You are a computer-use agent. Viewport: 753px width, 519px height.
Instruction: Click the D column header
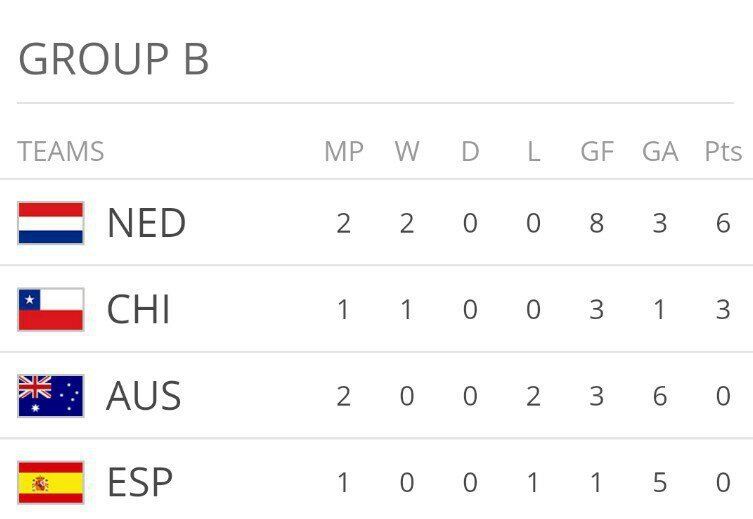(471, 152)
